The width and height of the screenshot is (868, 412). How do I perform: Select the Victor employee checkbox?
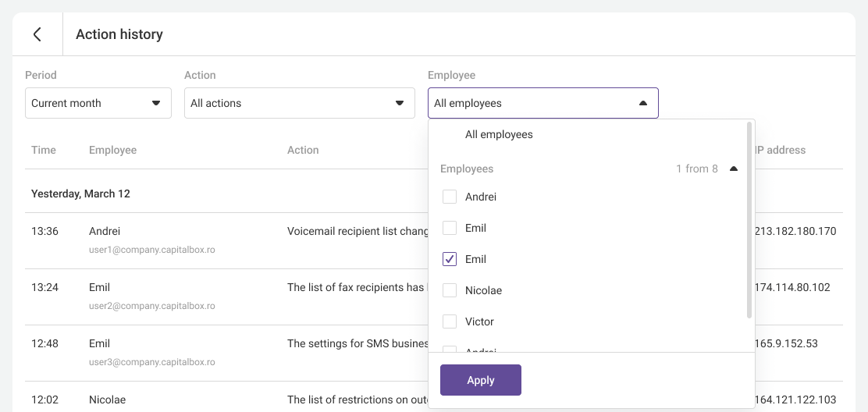click(450, 321)
